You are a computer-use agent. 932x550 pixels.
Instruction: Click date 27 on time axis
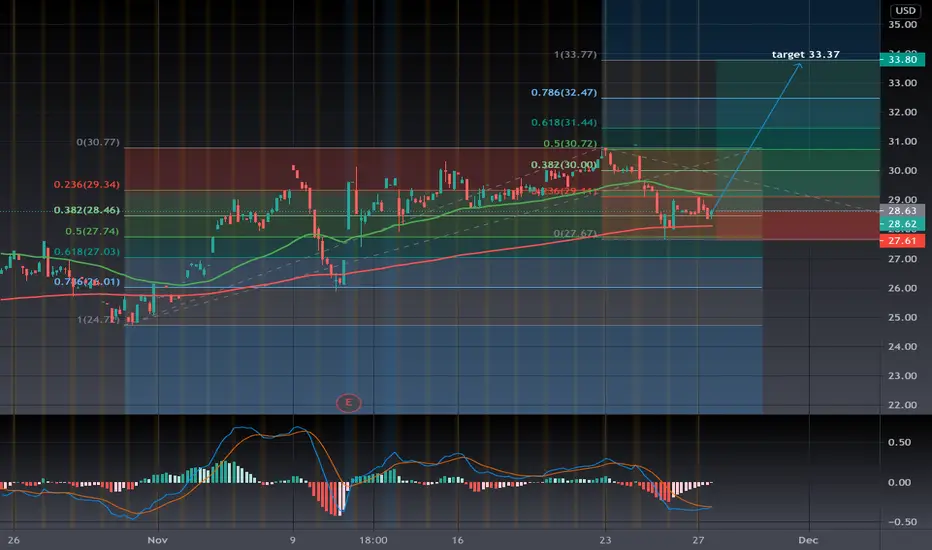click(698, 540)
